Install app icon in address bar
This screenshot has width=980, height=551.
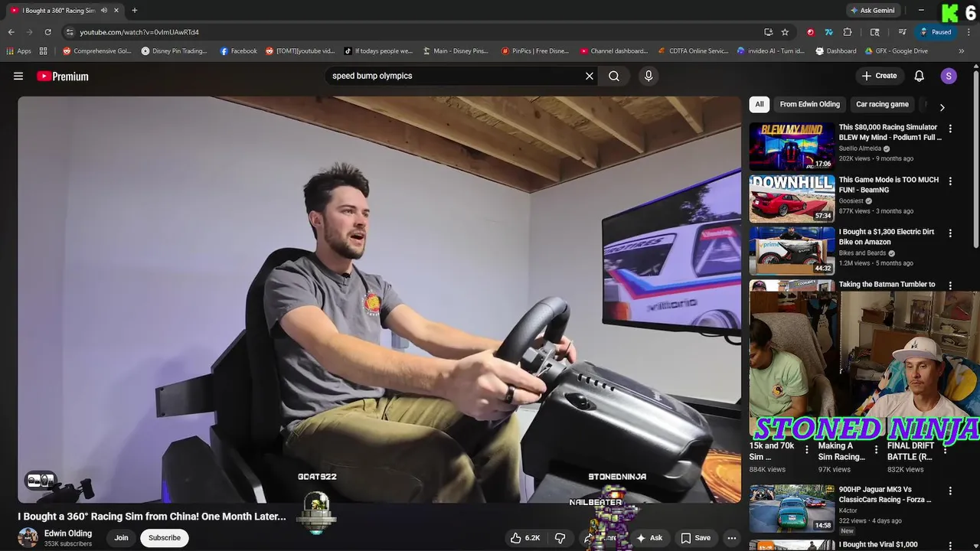coord(768,32)
